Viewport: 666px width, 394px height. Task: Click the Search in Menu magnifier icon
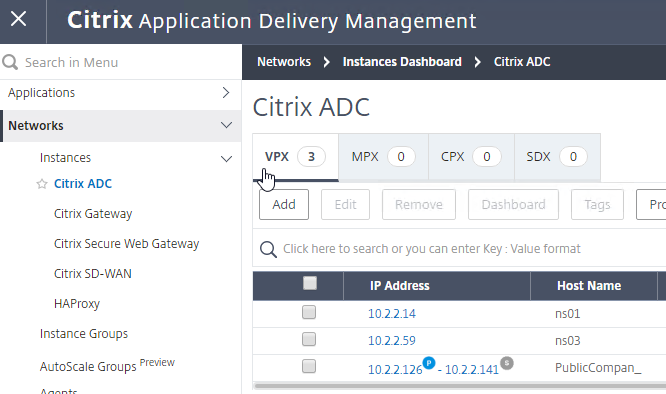pos(10,62)
